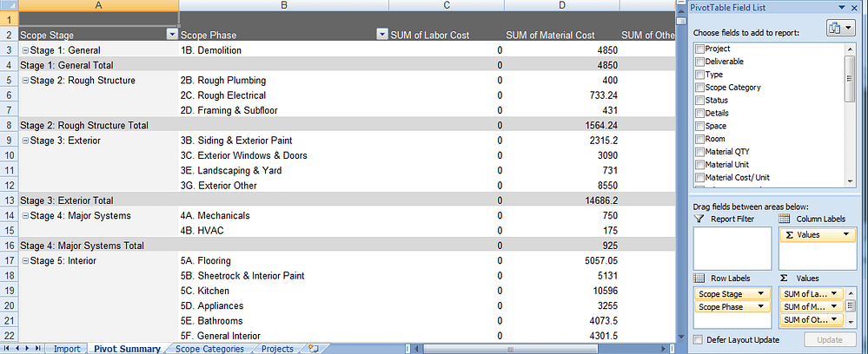The height and width of the screenshot is (354, 868).
Task: Select column D header
Action: [562, 5]
